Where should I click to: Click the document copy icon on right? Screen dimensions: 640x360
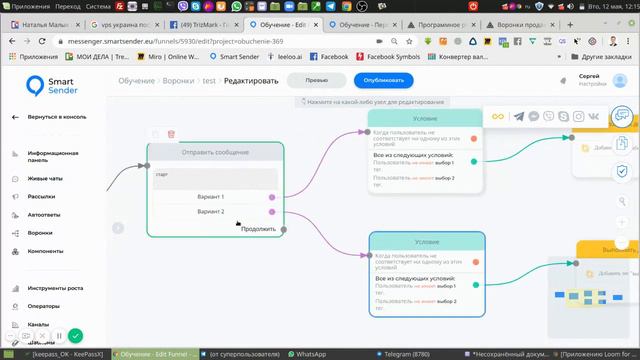622,144
